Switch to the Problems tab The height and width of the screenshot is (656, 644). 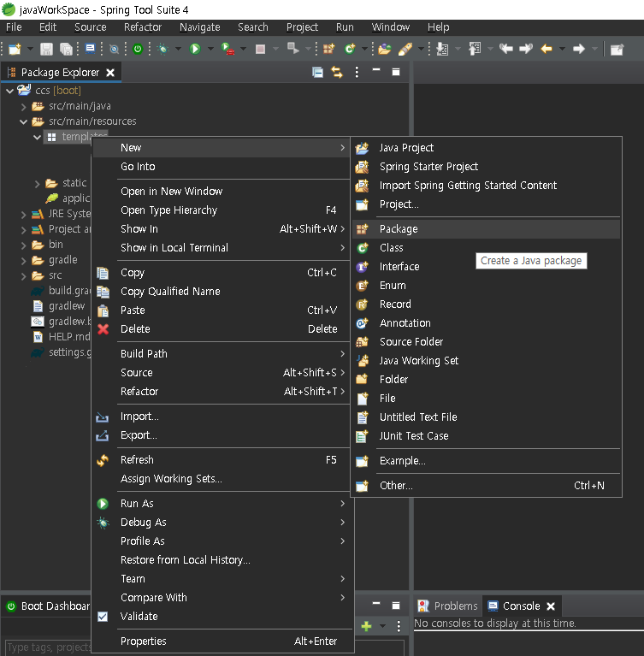448,606
